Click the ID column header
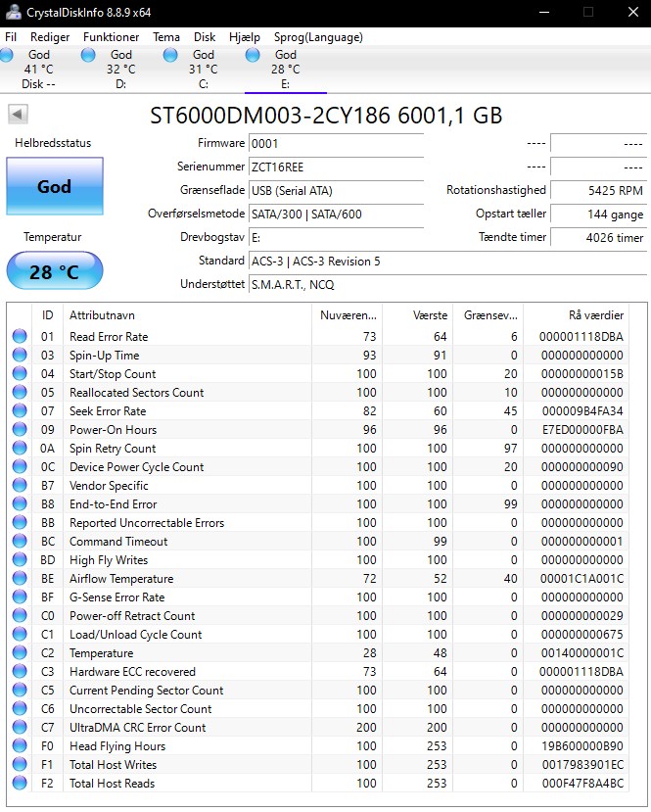 pyautogui.click(x=47, y=314)
